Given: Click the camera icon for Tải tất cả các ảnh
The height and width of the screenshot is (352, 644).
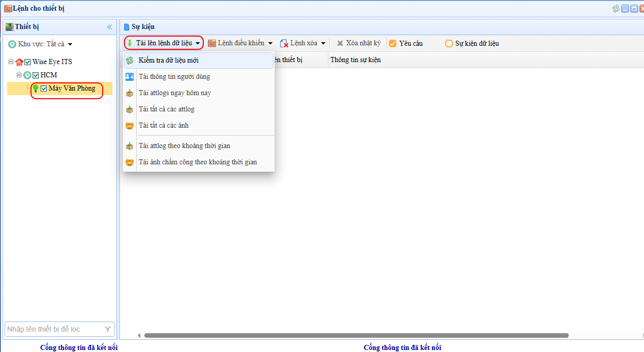Looking at the screenshot, I should 130,126.
